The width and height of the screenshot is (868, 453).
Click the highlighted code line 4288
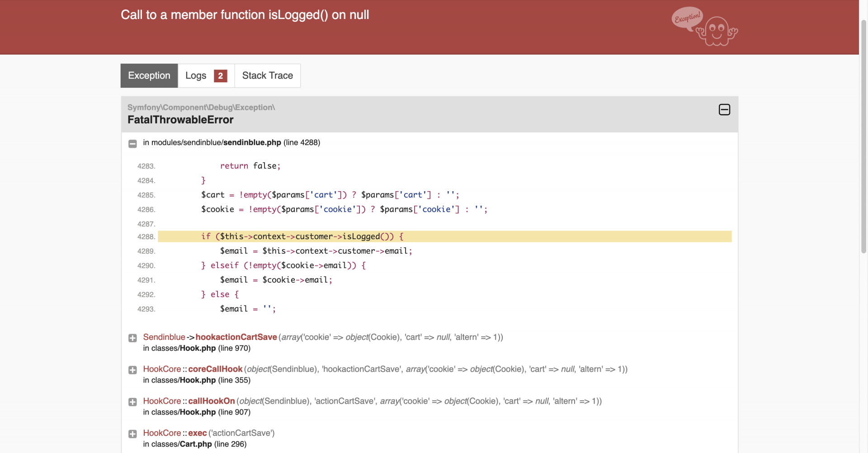tap(445, 236)
